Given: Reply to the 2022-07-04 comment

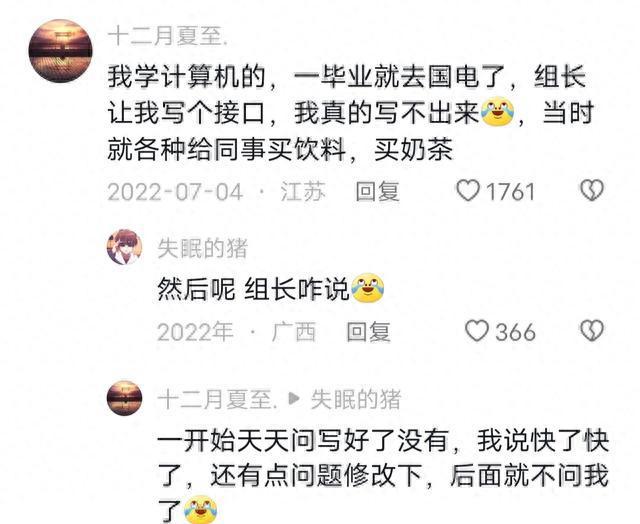Looking at the screenshot, I should (x=377, y=191).
